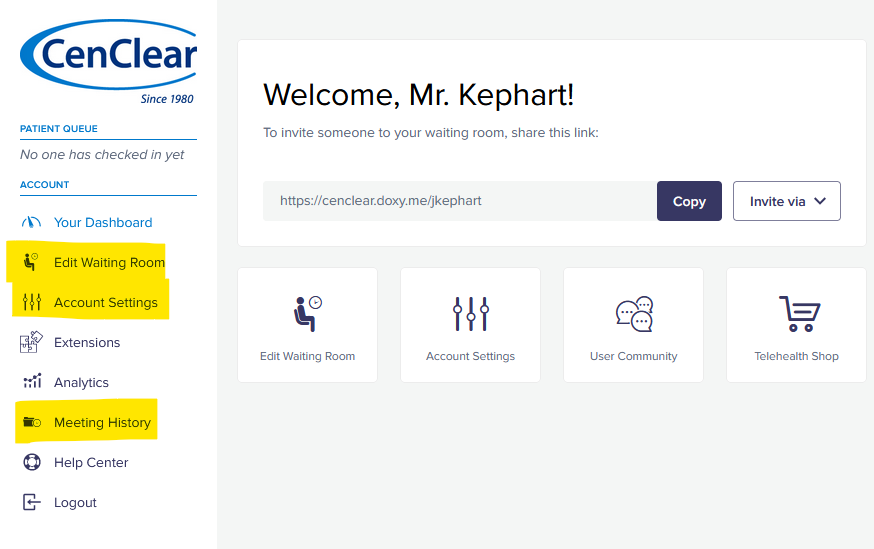
Task: Click the waiting room URL field
Action: coord(460,201)
